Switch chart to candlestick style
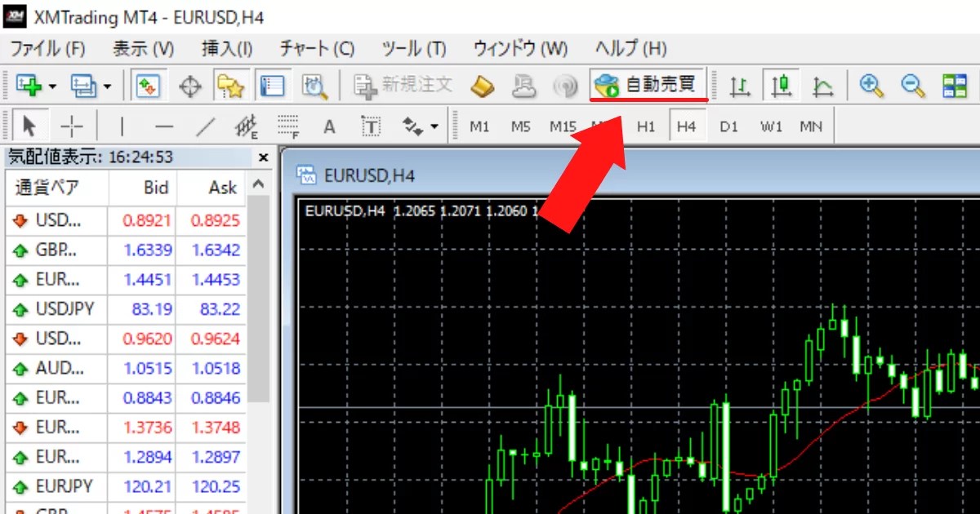 tap(781, 85)
